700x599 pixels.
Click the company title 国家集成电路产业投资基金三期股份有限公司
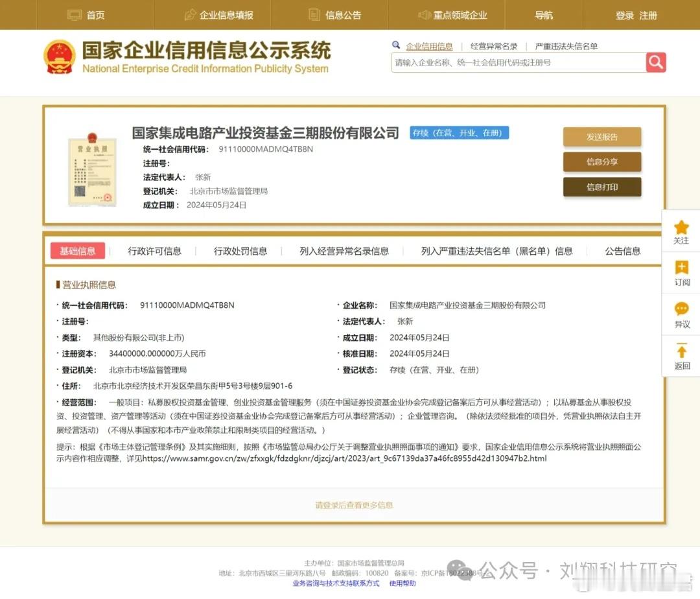265,132
